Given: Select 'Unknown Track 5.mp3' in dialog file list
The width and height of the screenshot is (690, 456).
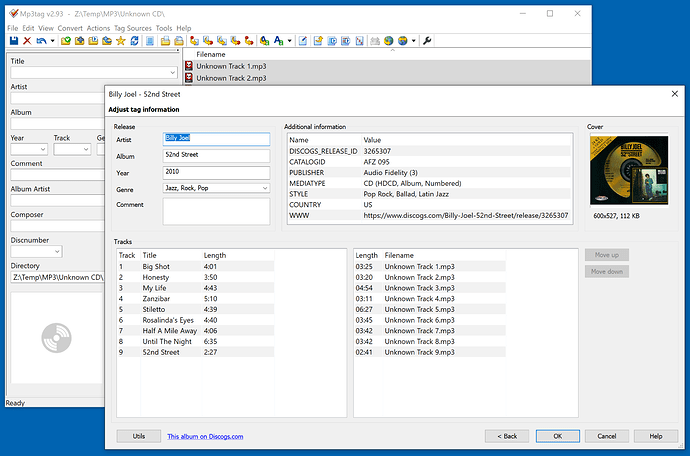Looking at the screenshot, I should click(x=430, y=309).
